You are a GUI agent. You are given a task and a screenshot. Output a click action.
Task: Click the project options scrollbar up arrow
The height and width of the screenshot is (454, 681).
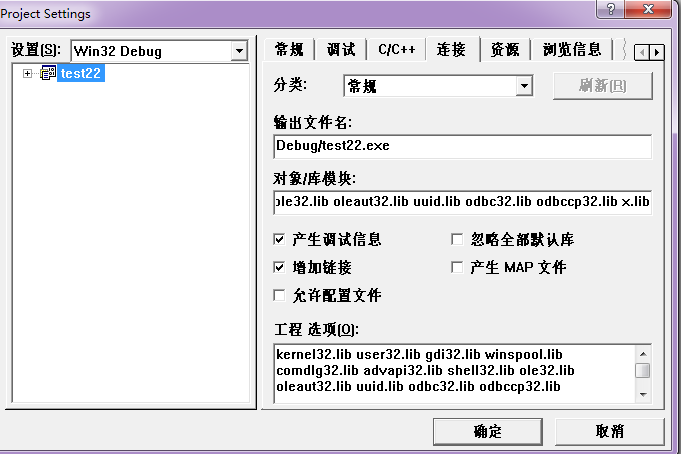point(643,354)
